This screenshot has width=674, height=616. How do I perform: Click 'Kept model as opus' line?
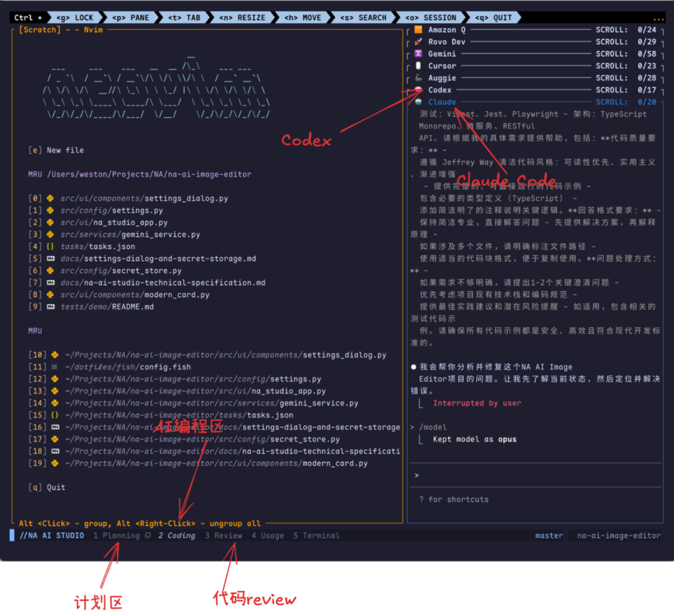point(474,439)
